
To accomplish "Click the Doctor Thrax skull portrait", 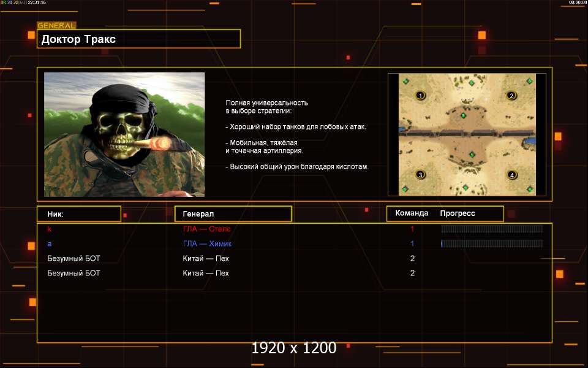I will coord(124,134).
